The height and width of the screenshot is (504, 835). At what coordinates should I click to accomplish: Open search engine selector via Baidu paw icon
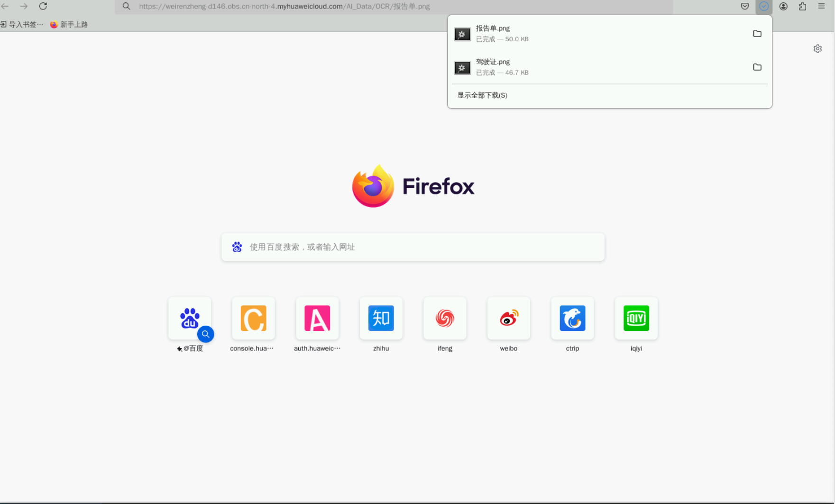237,247
